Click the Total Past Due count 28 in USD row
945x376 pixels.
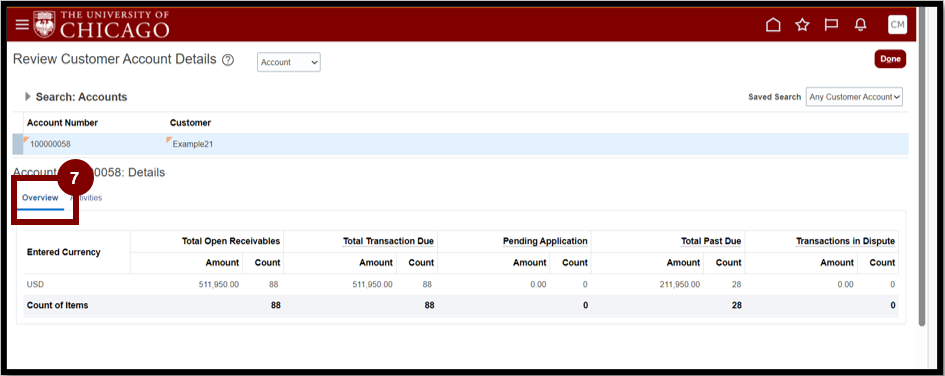736,284
